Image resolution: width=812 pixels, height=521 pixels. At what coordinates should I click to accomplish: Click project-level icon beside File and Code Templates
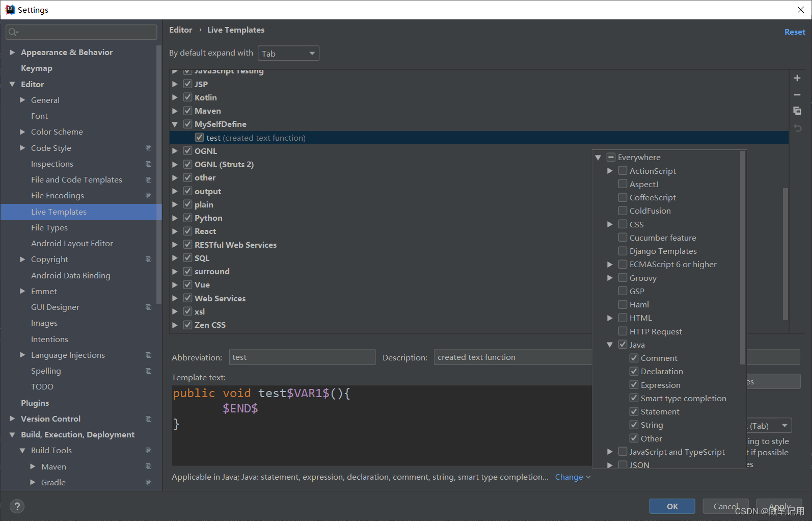(148, 179)
